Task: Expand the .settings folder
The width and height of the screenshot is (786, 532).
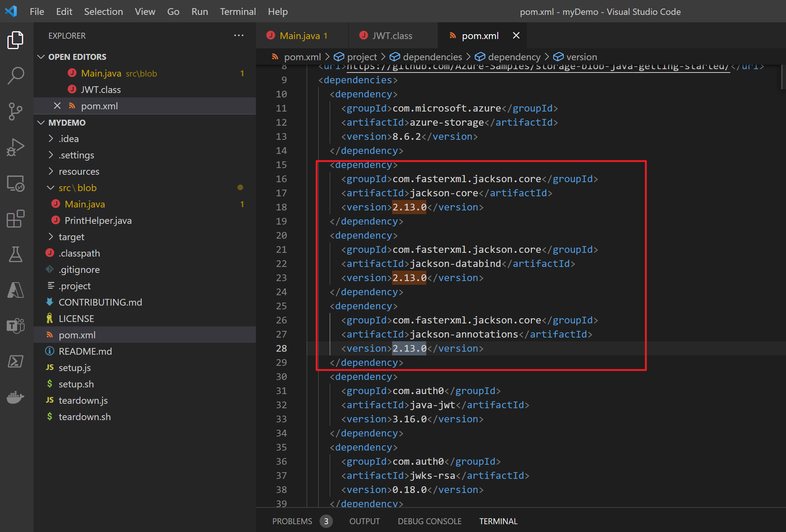Action: click(76, 155)
